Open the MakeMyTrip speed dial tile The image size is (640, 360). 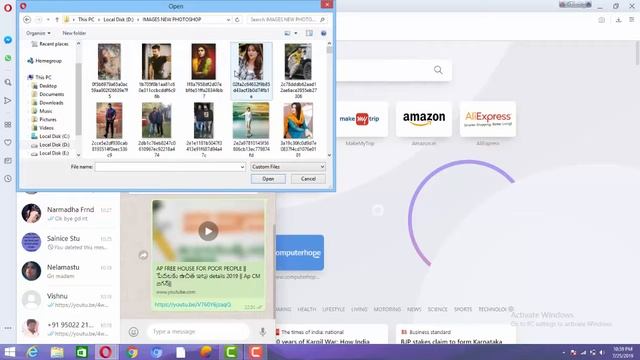coord(360,119)
